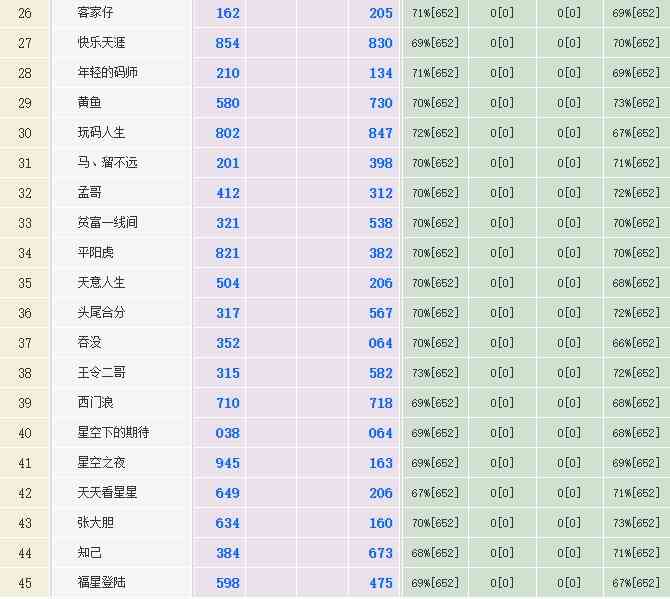The image size is (670, 599).
Task: Select the name 头尾合分
Action: coord(101,313)
